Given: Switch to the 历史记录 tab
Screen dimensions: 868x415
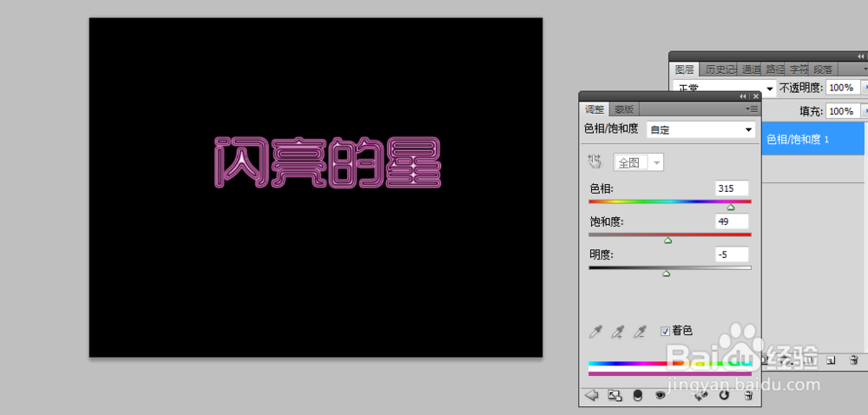Looking at the screenshot, I should point(719,69).
